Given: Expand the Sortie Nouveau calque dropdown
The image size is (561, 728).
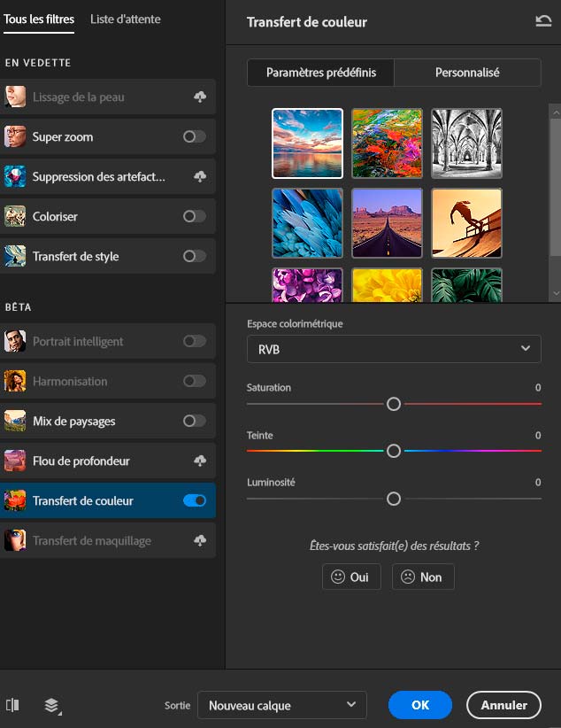Looking at the screenshot, I should coord(281,705).
